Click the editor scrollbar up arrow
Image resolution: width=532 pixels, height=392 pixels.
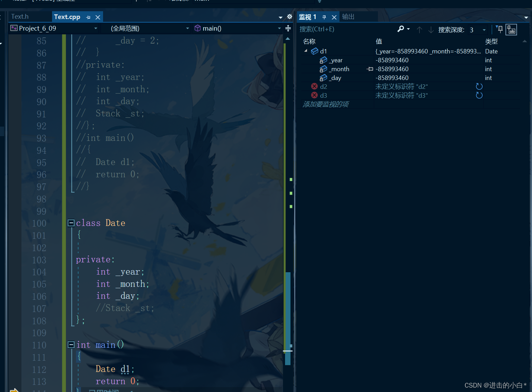point(288,39)
